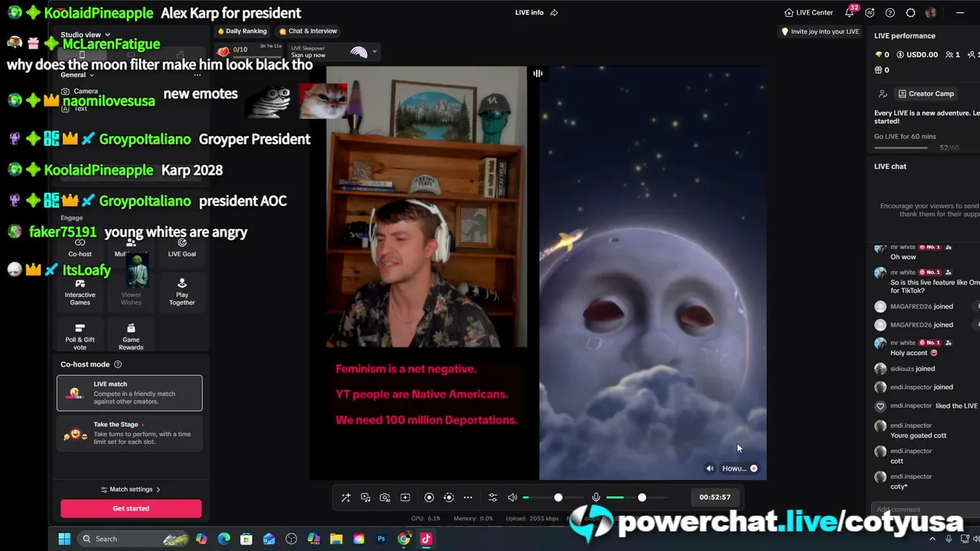Expand the General section dropdown
980x551 pixels.
(x=77, y=75)
